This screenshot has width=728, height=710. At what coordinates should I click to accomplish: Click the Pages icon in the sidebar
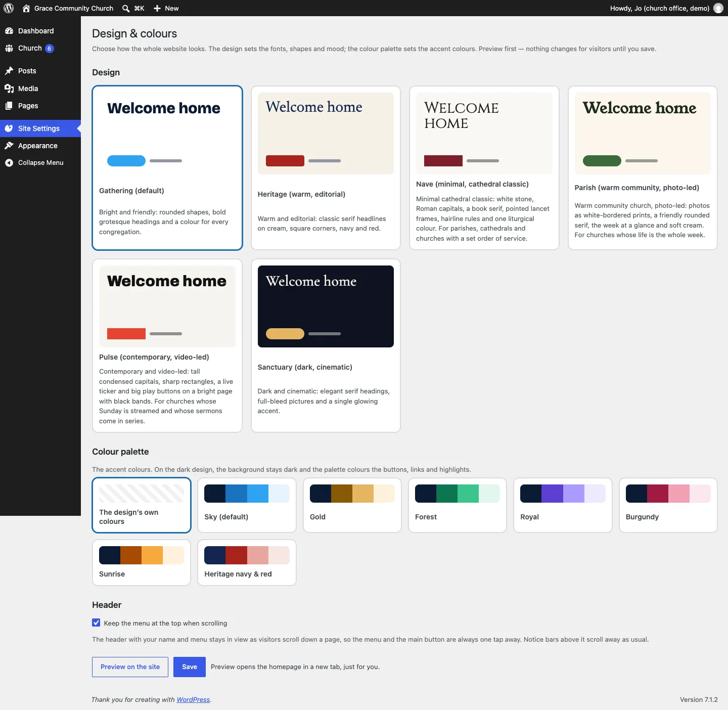pyautogui.click(x=9, y=106)
